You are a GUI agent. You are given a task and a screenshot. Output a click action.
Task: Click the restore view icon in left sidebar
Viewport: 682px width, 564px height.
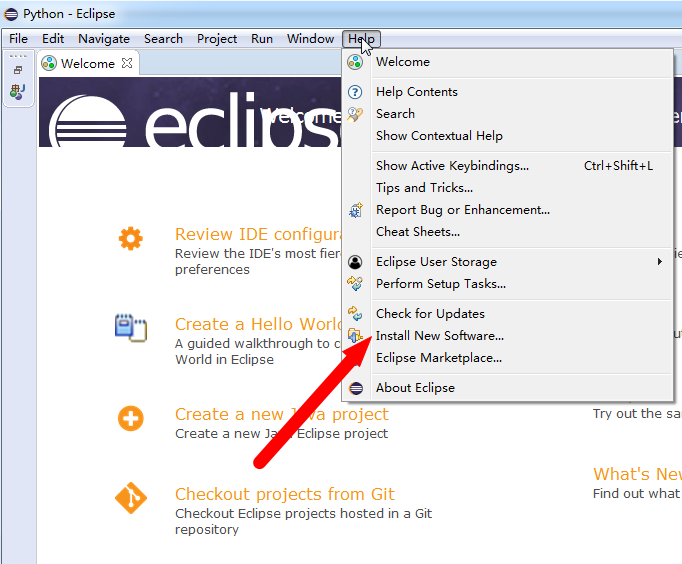(18, 70)
